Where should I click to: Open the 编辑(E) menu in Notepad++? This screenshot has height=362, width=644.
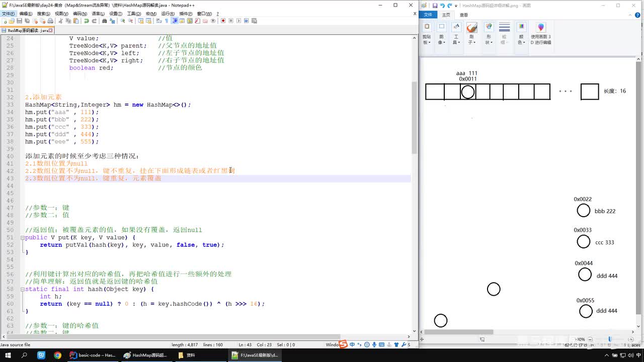point(26,14)
